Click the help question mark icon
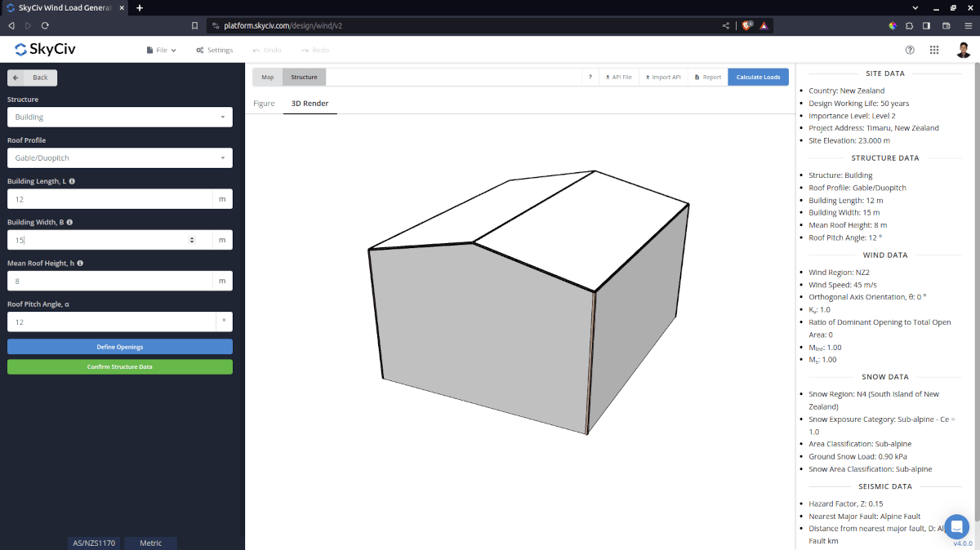Screen dimensions: 980x550 pos(910,50)
